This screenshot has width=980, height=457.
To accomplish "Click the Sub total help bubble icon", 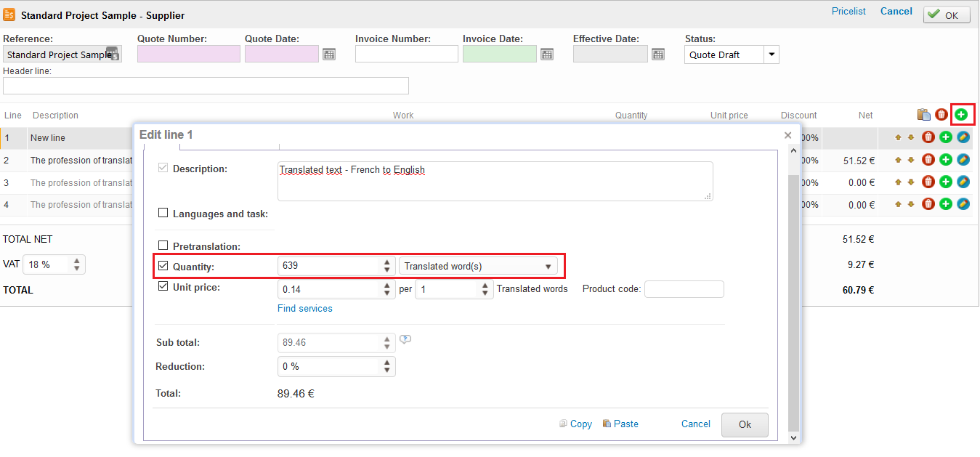I will (405, 339).
